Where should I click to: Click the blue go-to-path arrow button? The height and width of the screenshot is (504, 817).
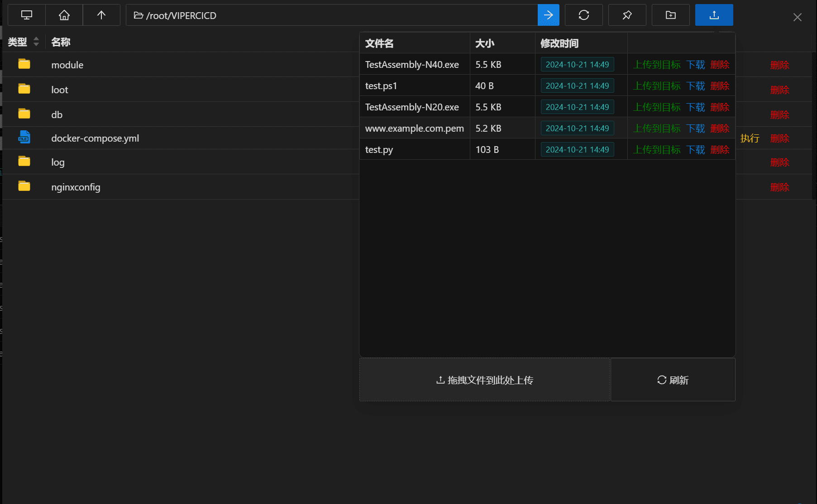548,15
